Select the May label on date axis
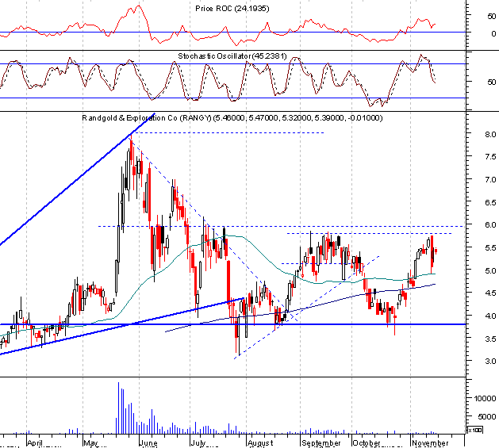 (x=90, y=442)
